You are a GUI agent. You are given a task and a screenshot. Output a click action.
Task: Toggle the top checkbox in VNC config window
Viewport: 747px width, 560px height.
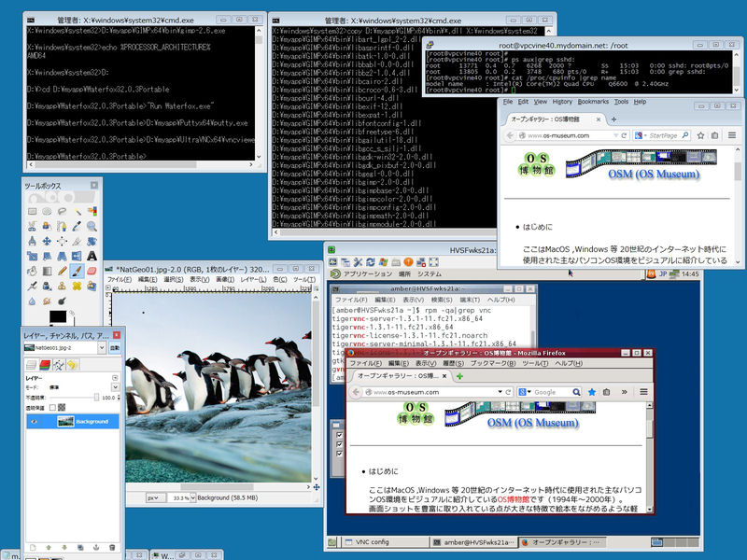338,435
